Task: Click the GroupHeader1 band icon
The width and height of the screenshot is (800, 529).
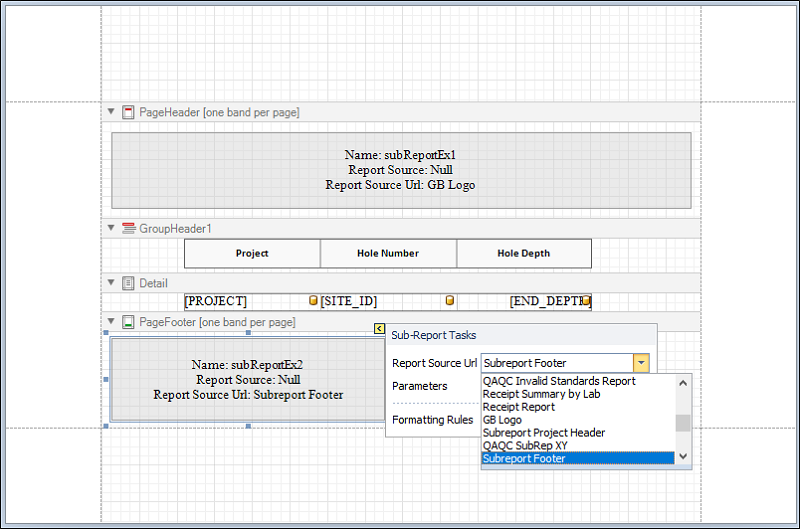Action: point(128,229)
